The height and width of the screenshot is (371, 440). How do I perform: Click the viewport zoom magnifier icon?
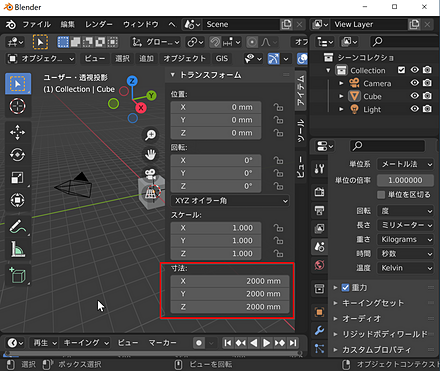[x=150, y=135]
